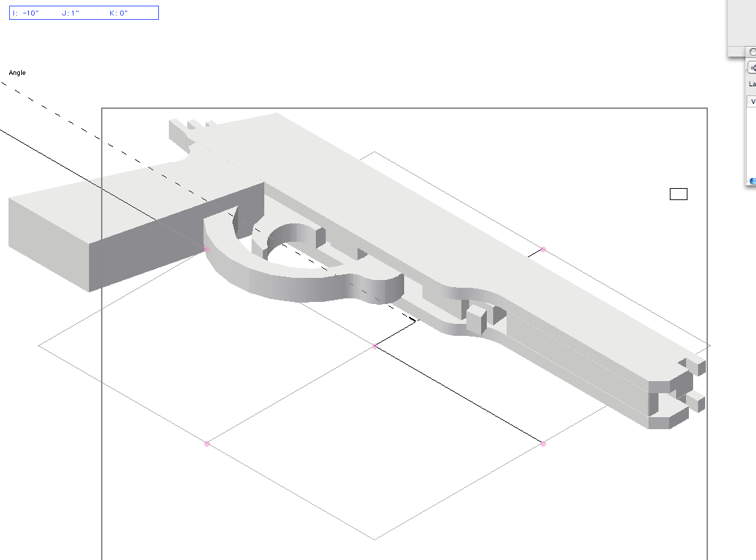The height and width of the screenshot is (560, 756).
Task: Select the small black rectangle object
Action: 678,194
